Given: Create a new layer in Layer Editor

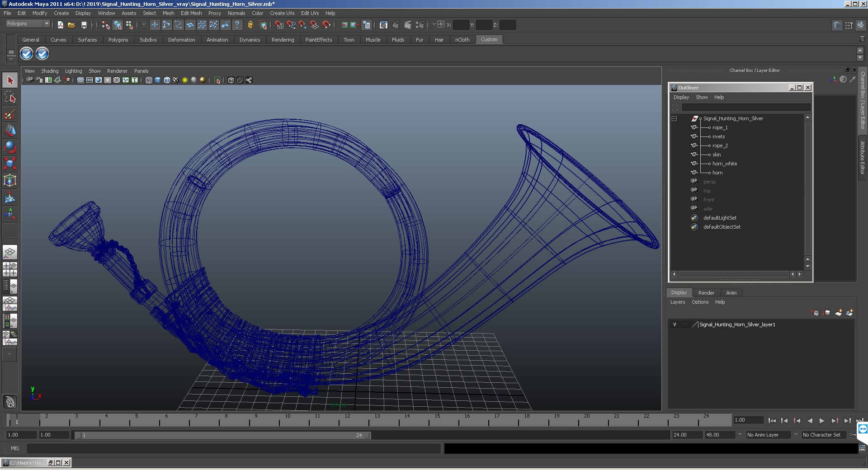Looking at the screenshot, I should (x=839, y=313).
